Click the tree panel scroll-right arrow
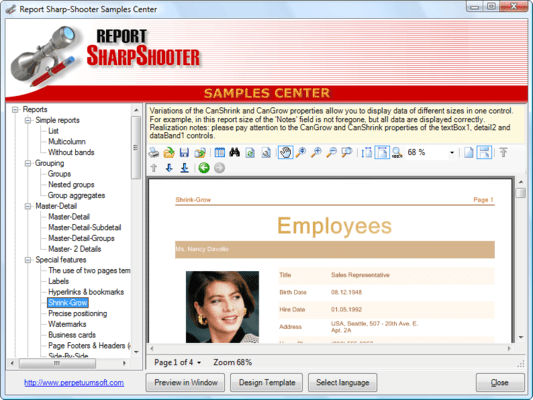This screenshot has width=533, height=400. (124, 363)
